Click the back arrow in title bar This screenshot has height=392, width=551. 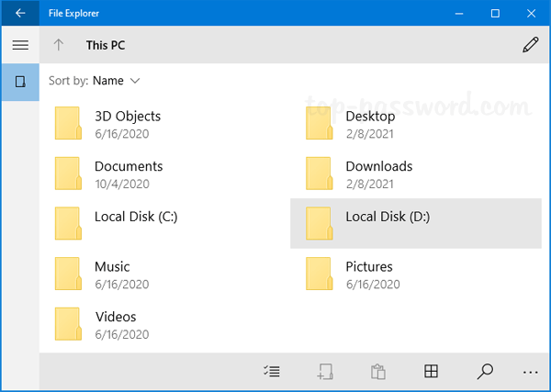click(x=20, y=13)
